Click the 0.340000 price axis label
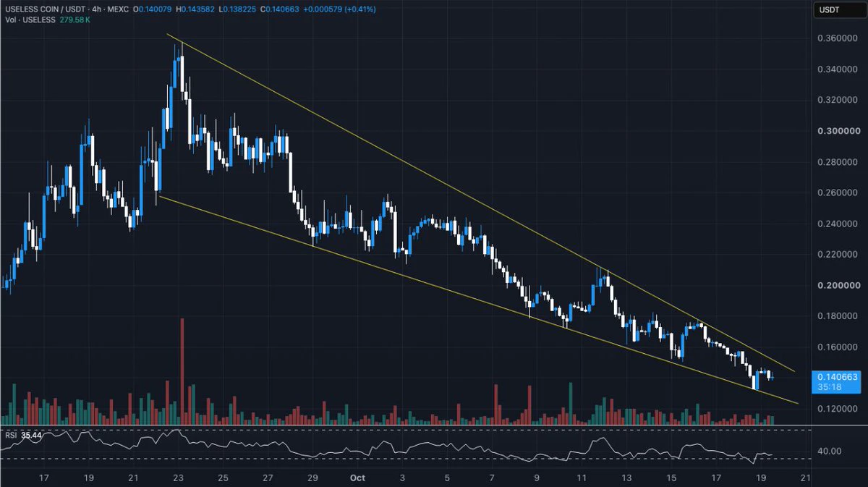 pos(838,69)
